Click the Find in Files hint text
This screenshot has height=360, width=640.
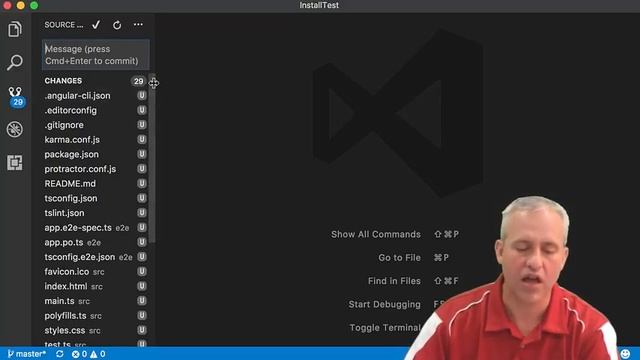[394, 281]
